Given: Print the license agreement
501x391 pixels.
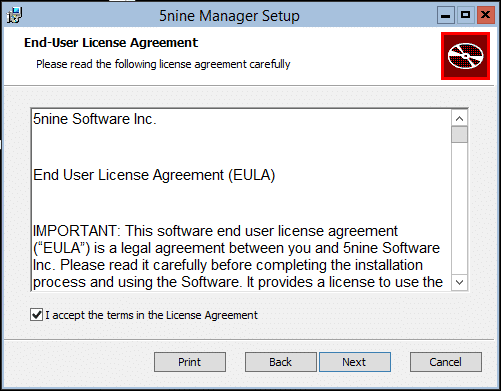Looking at the screenshot, I should pyautogui.click(x=190, y=362).
